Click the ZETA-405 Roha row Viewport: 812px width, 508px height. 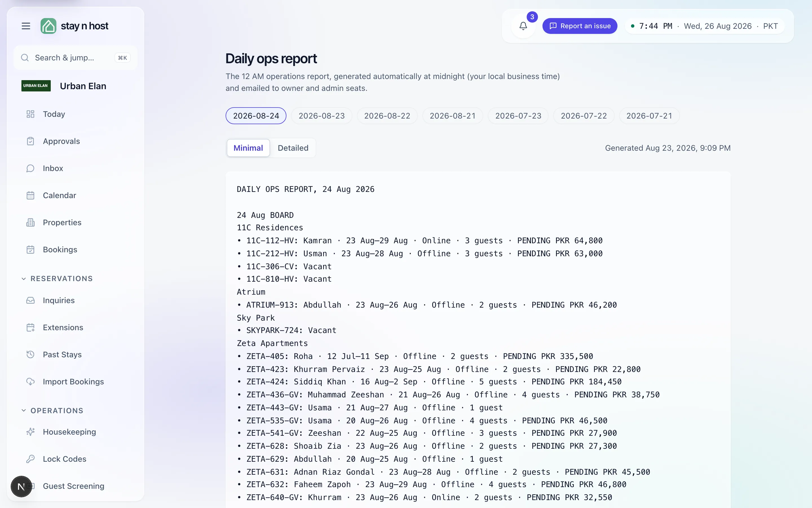click(415, 356)
